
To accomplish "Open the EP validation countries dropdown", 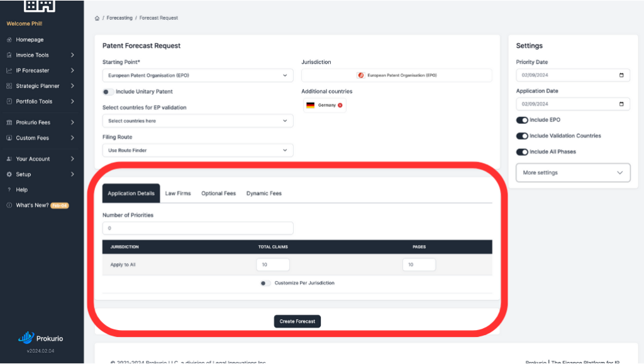I will point(197,121).
